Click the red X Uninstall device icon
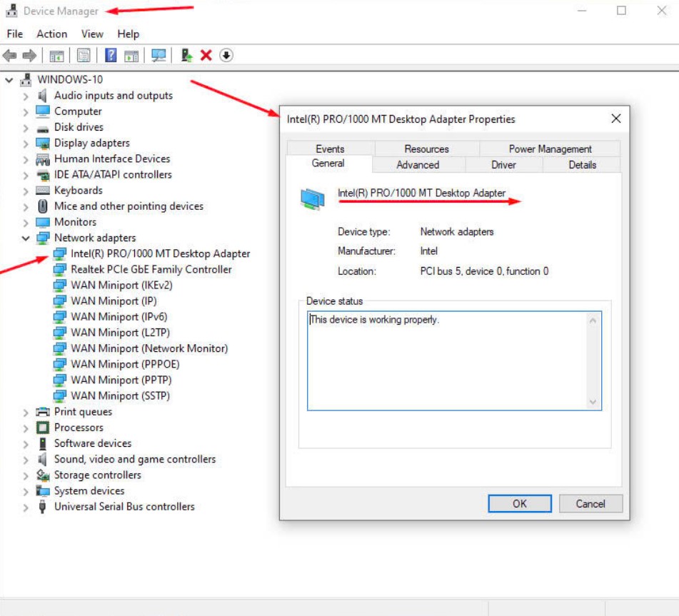 click(x=206, y=56)
